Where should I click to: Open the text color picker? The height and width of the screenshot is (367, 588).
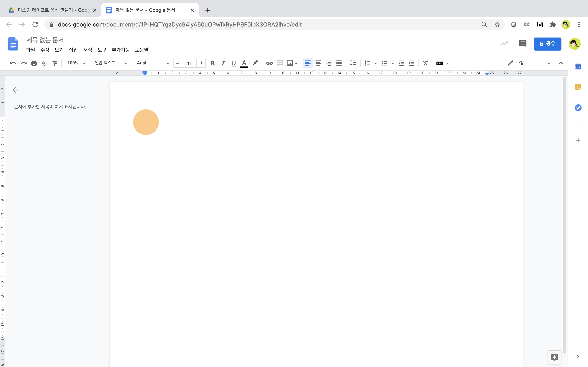pyautogui.click(x=244, y=63)
